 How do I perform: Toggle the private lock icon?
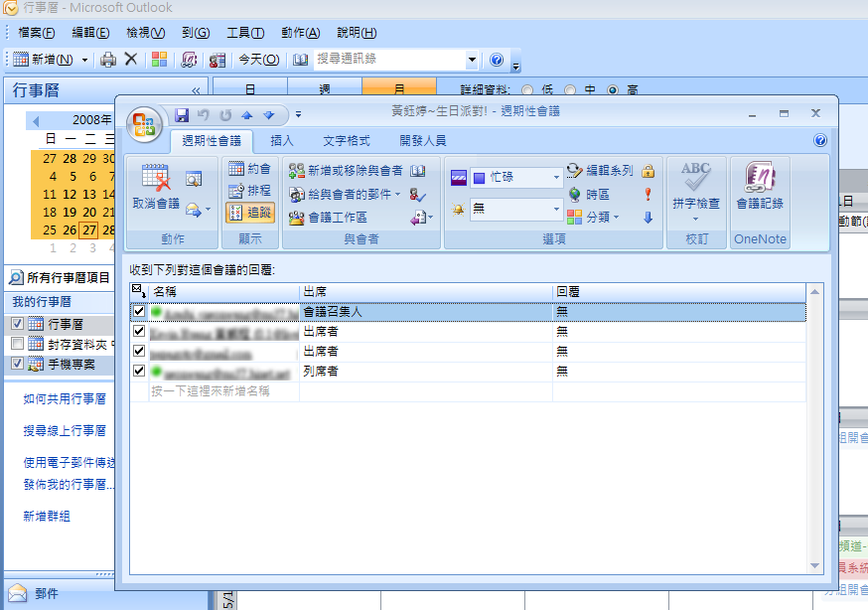click(x=649, y=171)
